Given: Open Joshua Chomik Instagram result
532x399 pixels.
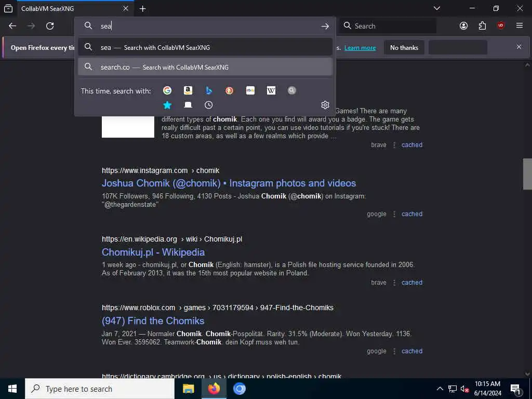Looking at the screenshot, I should 229,183.
